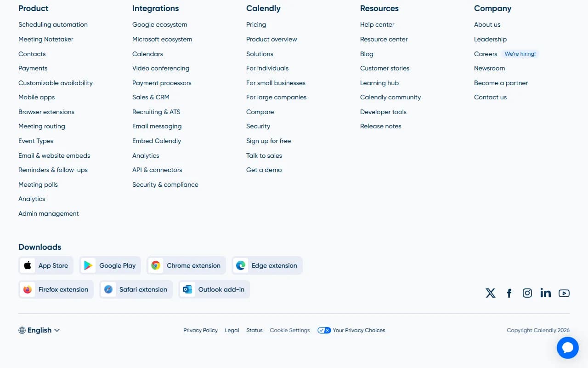Get the Safari extension

[x=136, y=289]
